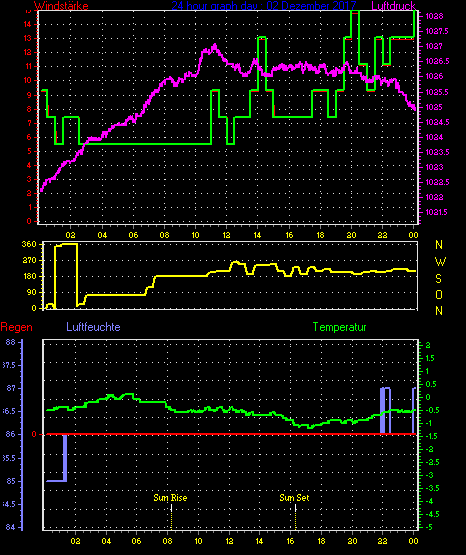Select 1.5 on the Temperatur axis
The width and height of the screenshot is (466, 555).
point(430,358)
